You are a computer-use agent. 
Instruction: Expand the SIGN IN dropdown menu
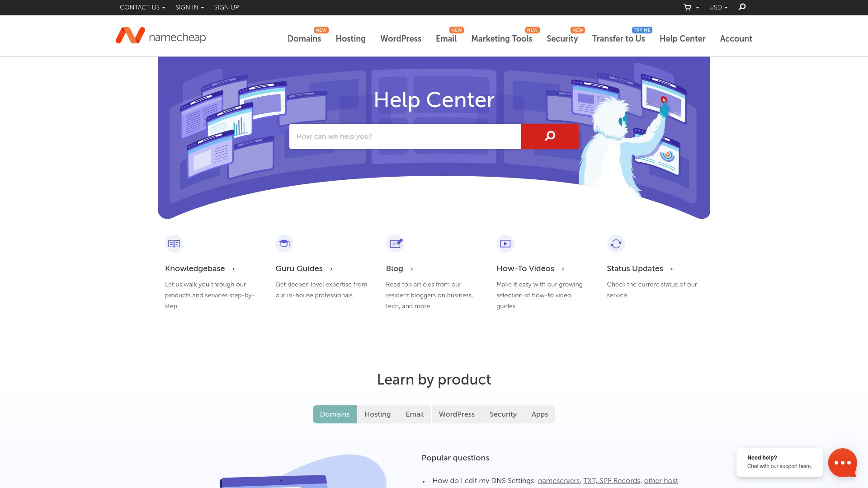pos(189,7)
